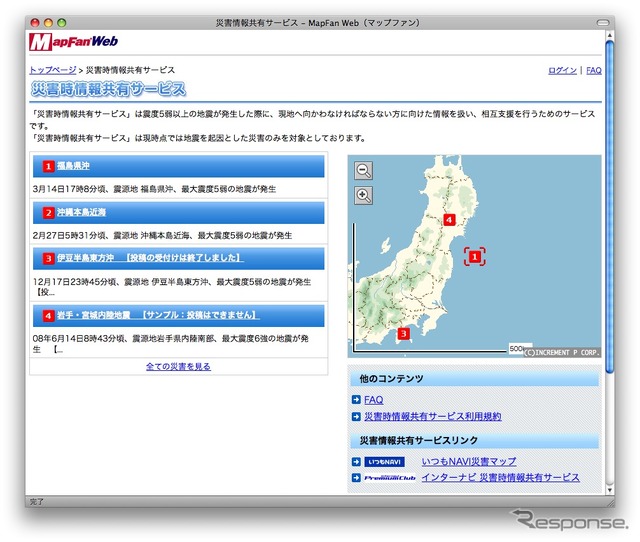Click the いつもNAVI banner logo
The width and height of the screenshot is (640, 542).
[x=384, y=462]
